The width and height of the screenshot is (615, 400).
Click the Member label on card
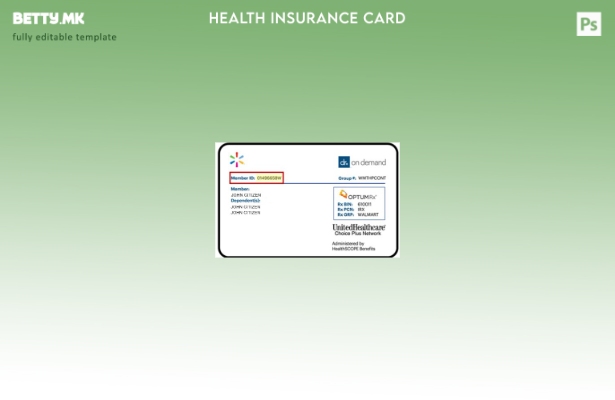[x=240, y=188]
